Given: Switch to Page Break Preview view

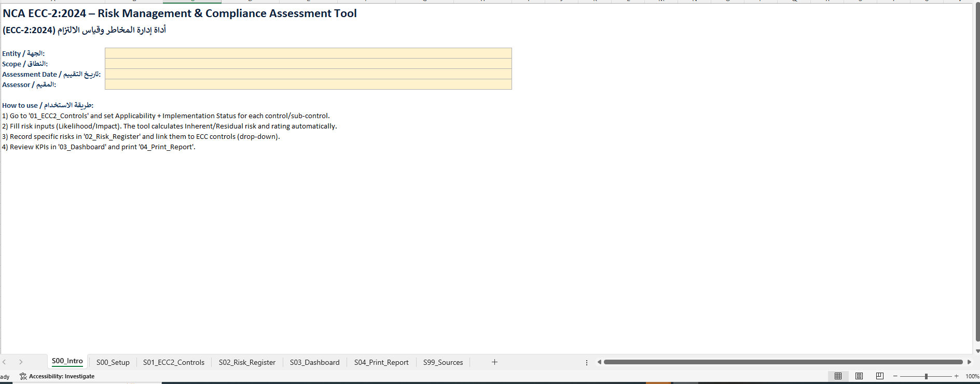Looking at the screenshot, I should point(880,376).
